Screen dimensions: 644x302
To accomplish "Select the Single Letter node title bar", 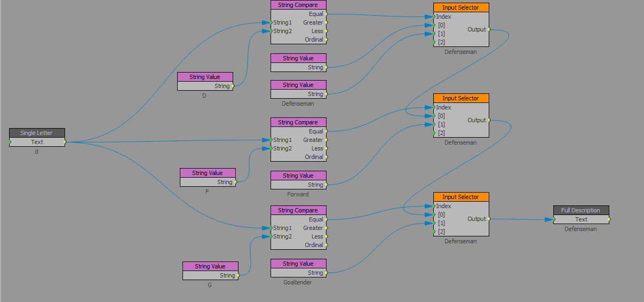I will [37, 133].
